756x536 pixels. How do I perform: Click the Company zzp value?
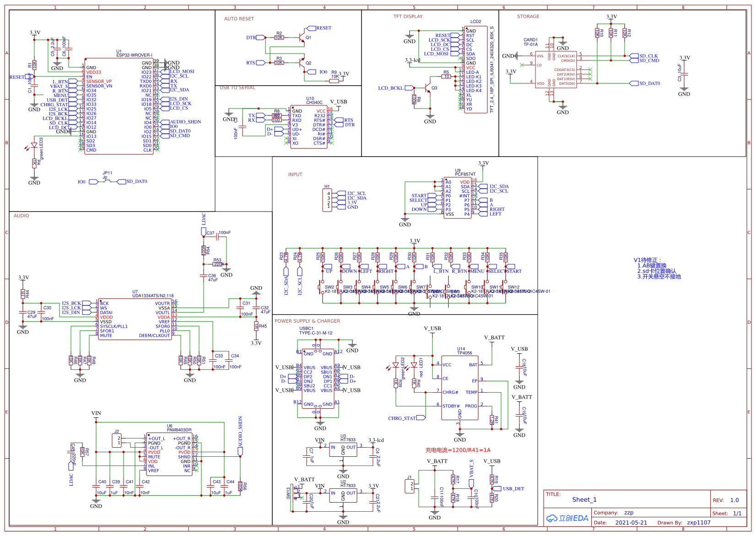tap(629, 512)
